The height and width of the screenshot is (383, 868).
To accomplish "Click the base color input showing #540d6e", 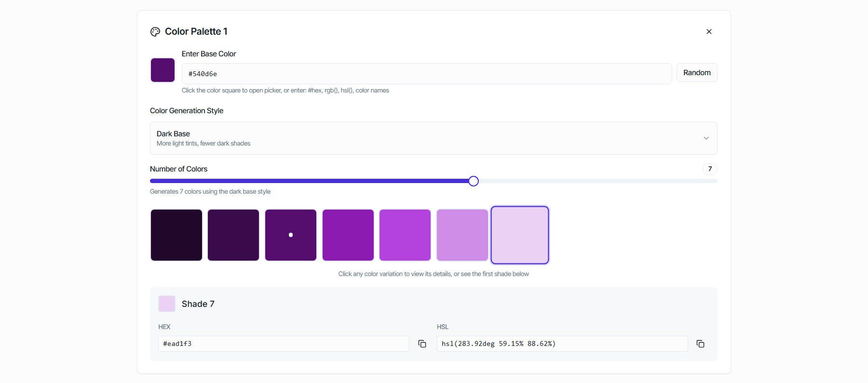I will [x=427, y=74].
